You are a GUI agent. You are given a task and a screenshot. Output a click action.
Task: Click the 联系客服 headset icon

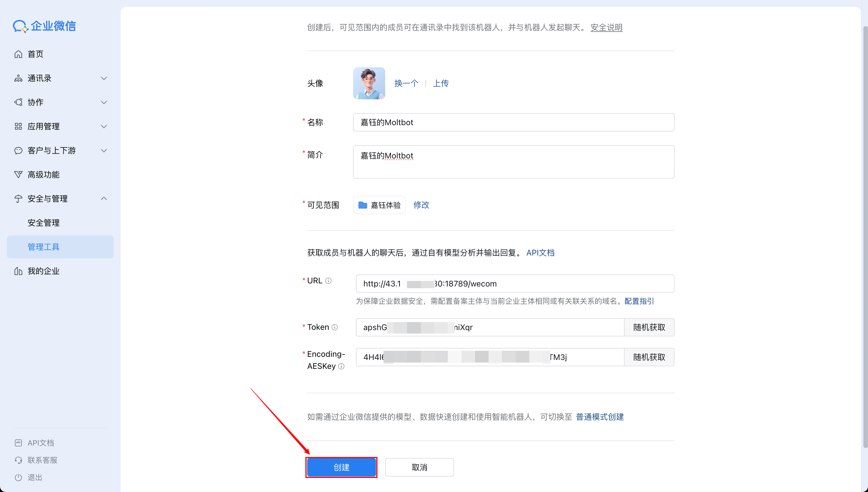pos(19,460)
